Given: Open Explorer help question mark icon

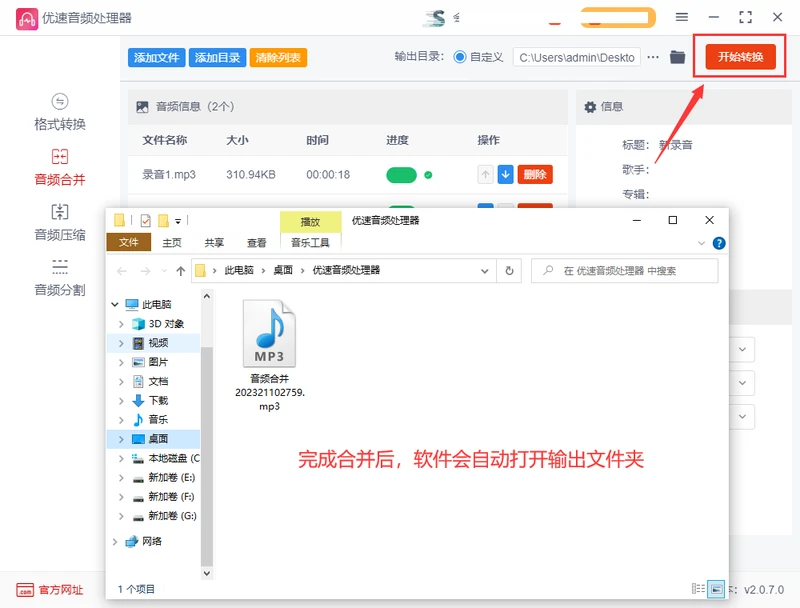Looking at the screenshot, I should [719, 243].
